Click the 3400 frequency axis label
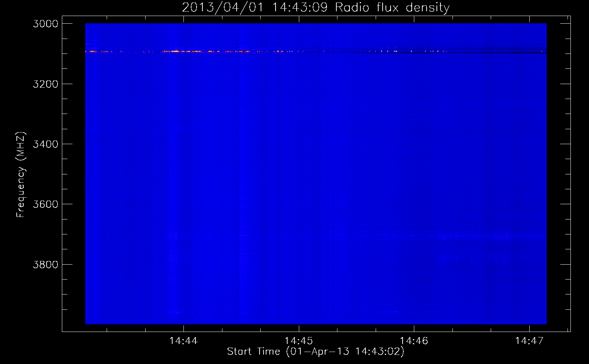 click(46, 144)
